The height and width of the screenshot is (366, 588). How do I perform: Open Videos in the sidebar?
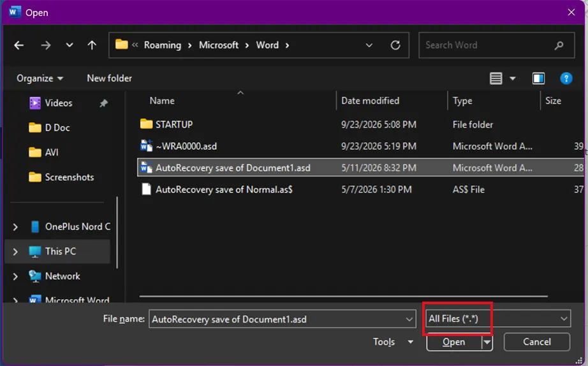[59, 103]
